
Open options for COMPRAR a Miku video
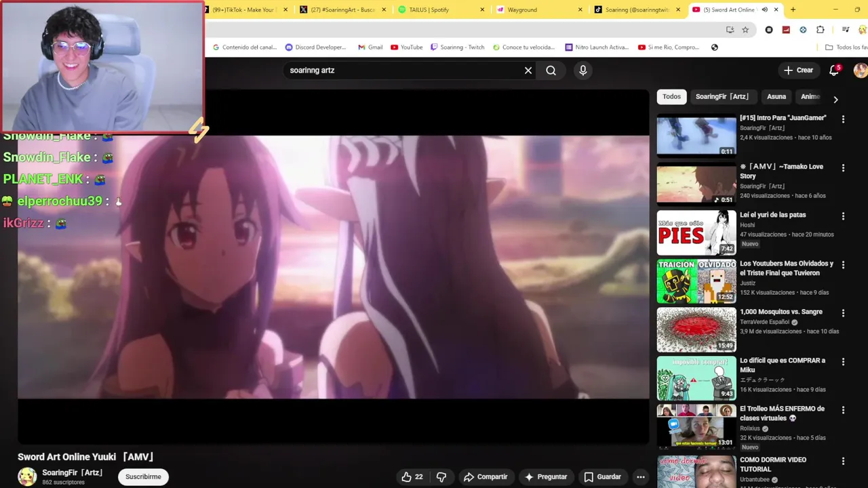(x=843, y=362)
